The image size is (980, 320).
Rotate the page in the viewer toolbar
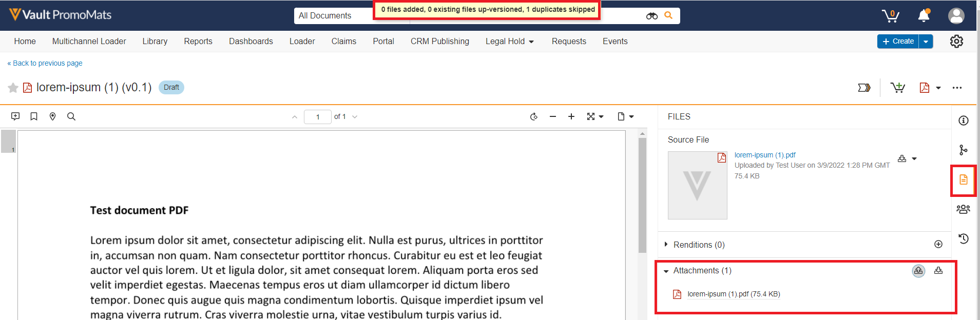[x=534, y=116]
